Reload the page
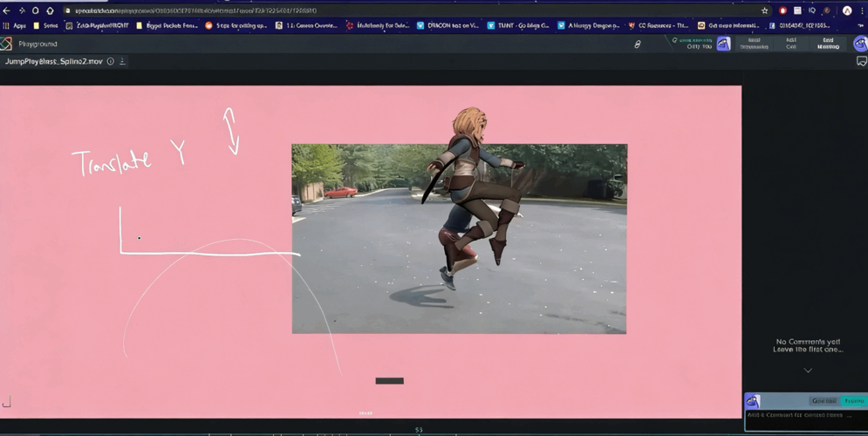Screen dimensions: 868x436 [35, 10]
